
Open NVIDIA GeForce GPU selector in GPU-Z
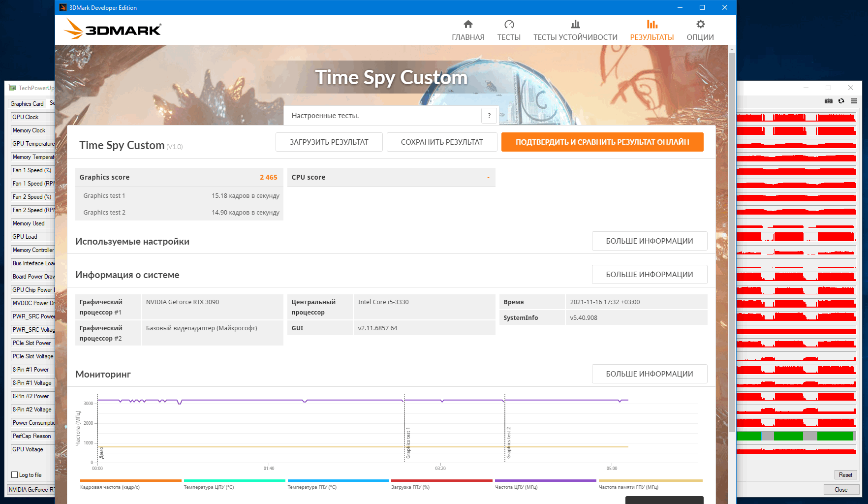(x=31, y=490)
